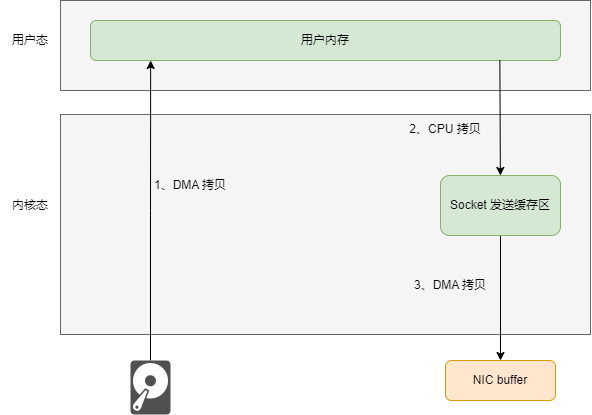The width and height of the screenshot is (592, 415).
Task: Click the '2、CPU 拷贝' label
Action: click(x=444, y=129)
